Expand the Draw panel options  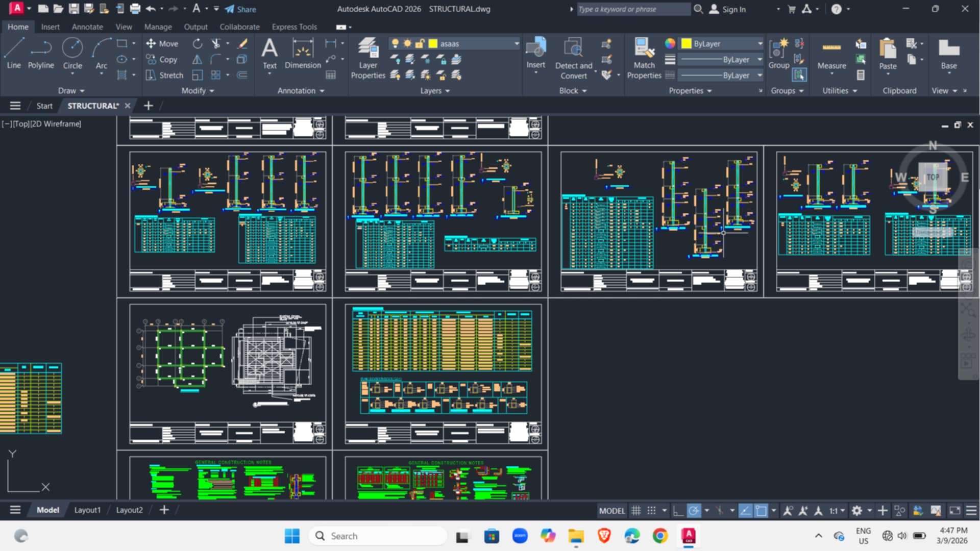click(71, 91)
